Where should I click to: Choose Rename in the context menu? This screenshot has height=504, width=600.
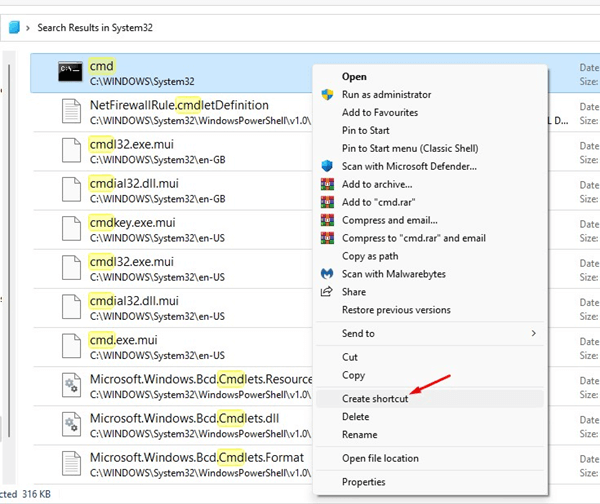359,435
